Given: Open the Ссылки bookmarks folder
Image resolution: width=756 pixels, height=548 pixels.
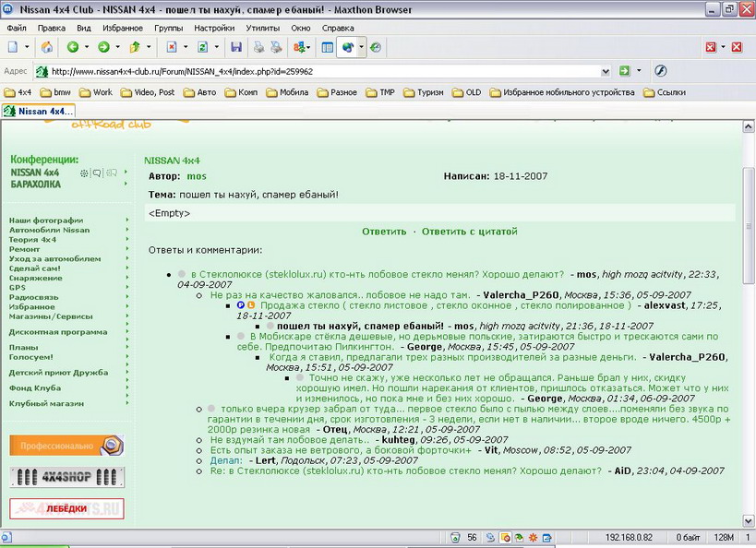Looking at the screenshot, I should 665,92.
